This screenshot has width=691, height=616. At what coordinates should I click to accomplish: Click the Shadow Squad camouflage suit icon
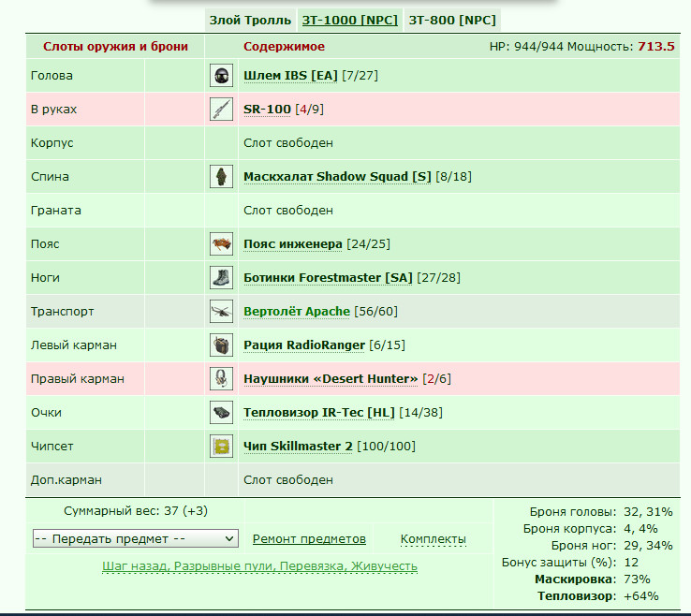221,177
